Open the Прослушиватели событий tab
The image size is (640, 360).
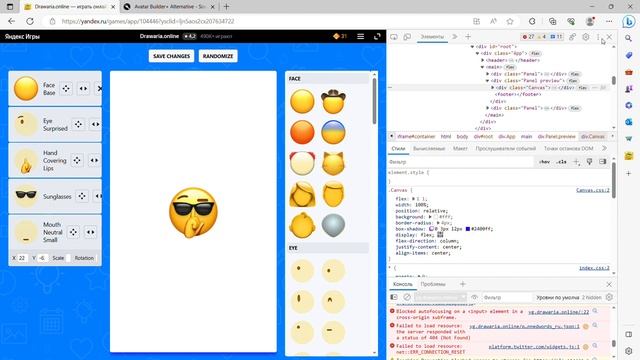(x=506, y=149)
